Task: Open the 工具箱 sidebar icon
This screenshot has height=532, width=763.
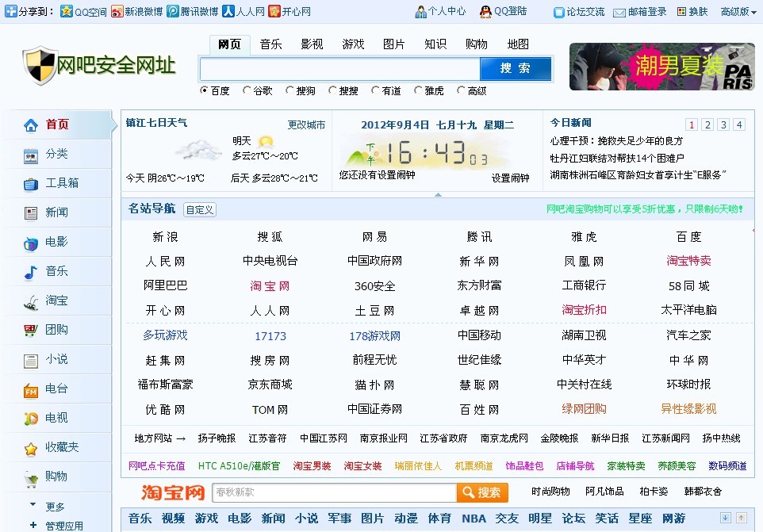Action: click(x=31, y=184)
